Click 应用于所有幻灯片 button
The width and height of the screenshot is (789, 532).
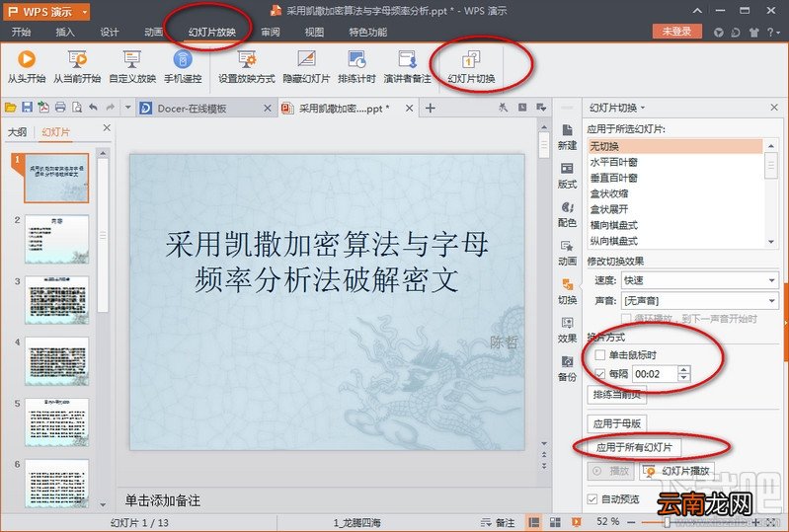(634, 447)
